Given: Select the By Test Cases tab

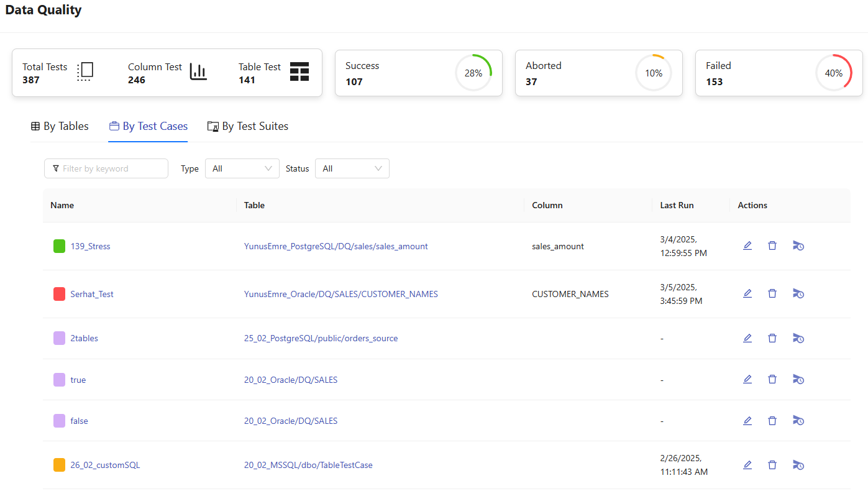Looking at the screenshot, I should 148,126.
